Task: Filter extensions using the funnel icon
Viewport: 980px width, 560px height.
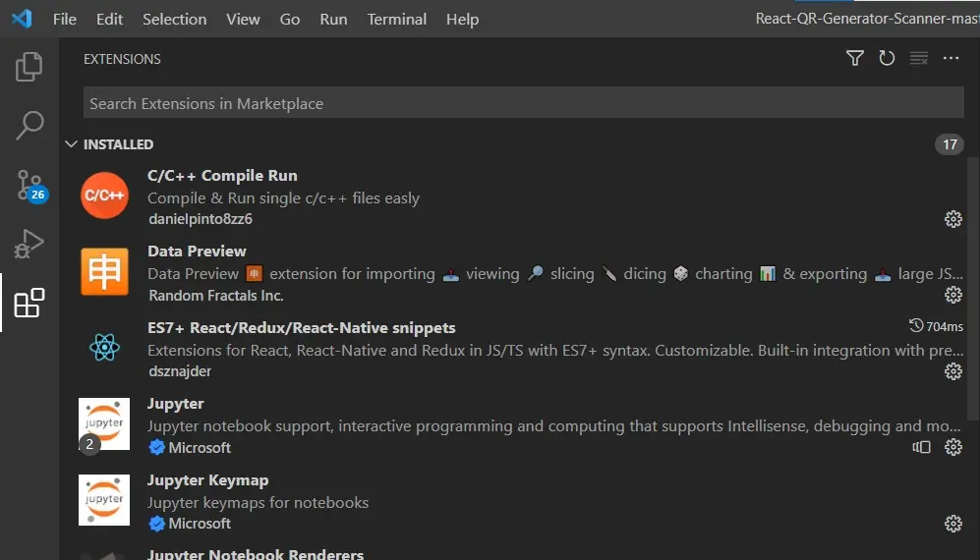Action: click(855, 58)
